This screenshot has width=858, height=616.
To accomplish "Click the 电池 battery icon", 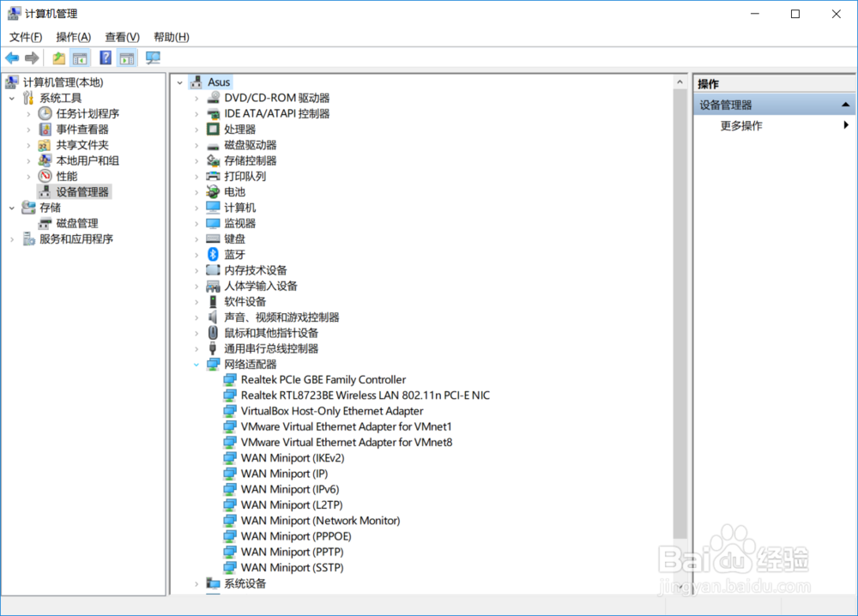I will tap(213, 192).
